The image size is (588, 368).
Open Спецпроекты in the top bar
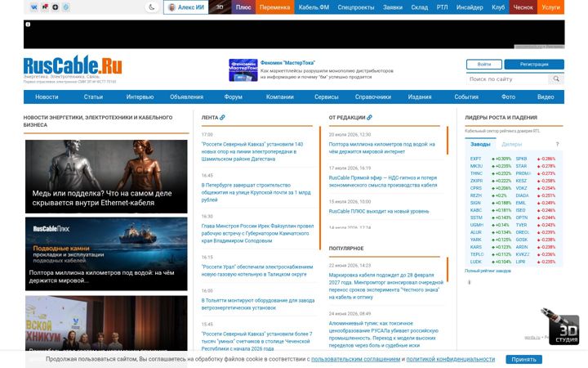(356, 7)
